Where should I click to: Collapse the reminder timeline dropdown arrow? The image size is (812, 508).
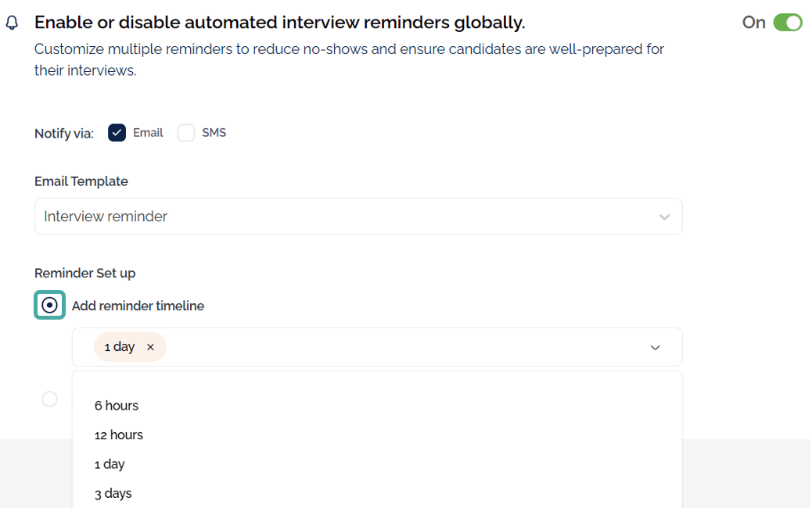click(656, 347)
